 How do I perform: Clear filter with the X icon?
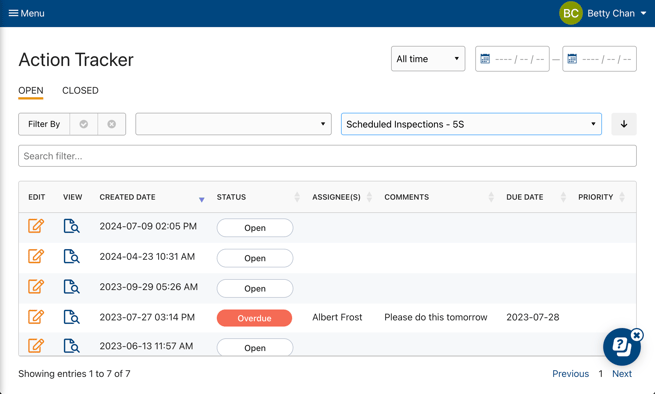(x=112, y=124)
